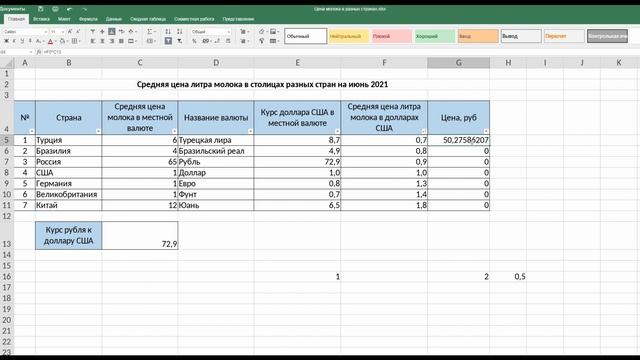The height and width of the screenshot is (360, 640).
Task: Open the font size dropdown
Action: pyautogui.click(x=62, y=31)
